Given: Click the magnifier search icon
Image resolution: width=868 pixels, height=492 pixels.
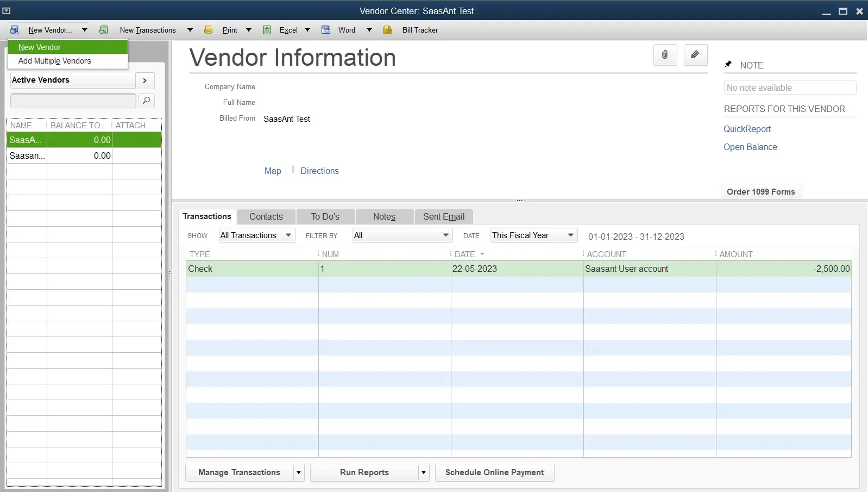Looking at the screenshot, I should pos(147,101).
